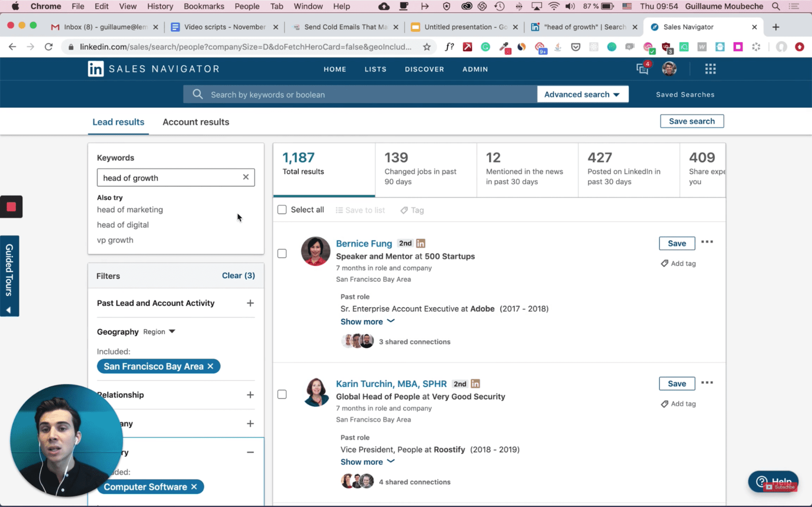Screen dimensions: 812x507
Task: Expand the Past Lead and Account Activity filter
Action: pos(250,303)
